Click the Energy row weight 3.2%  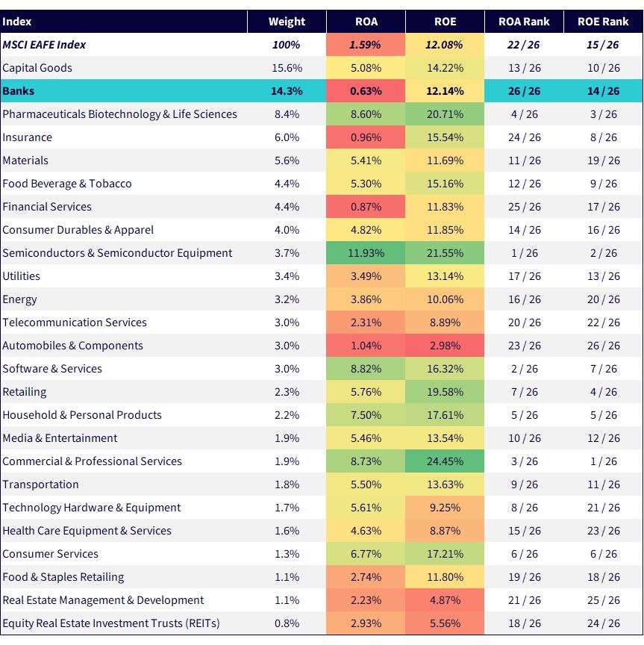tap(287, 299)
